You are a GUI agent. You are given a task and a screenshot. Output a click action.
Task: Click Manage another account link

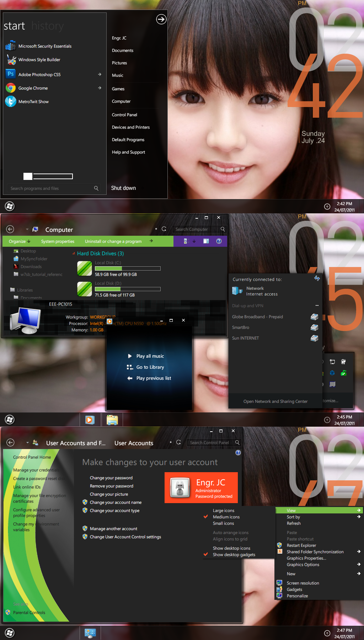point(113,529)
